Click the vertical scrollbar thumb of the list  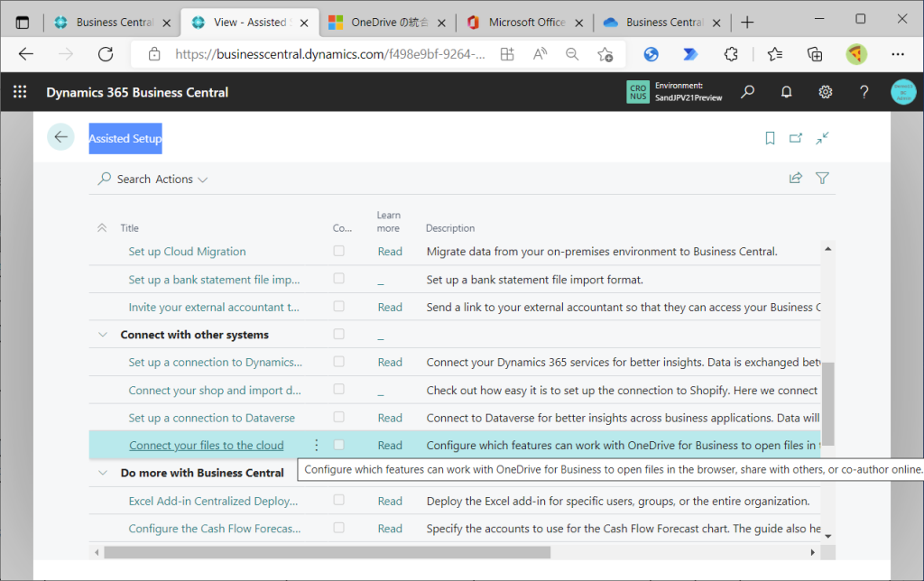(828, 403)
